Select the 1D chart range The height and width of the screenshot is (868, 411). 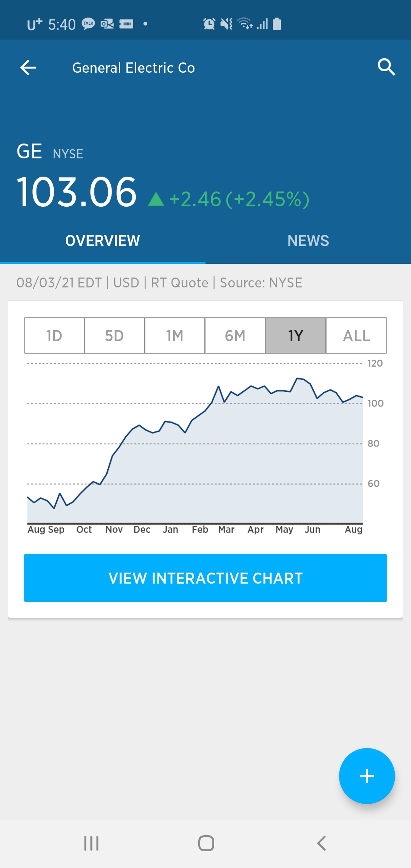click(x=54, y=335)
